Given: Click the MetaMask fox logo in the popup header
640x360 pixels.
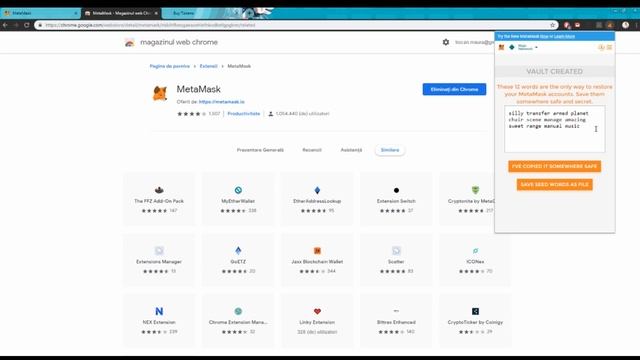Looking at the screenshot, I should 502,47.
